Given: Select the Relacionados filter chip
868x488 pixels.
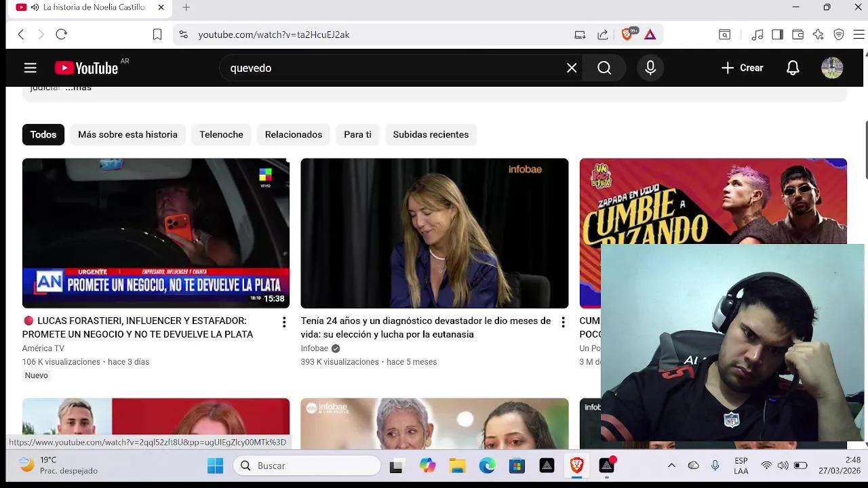Looking at the screenshot, I should (x=294, y=134).
